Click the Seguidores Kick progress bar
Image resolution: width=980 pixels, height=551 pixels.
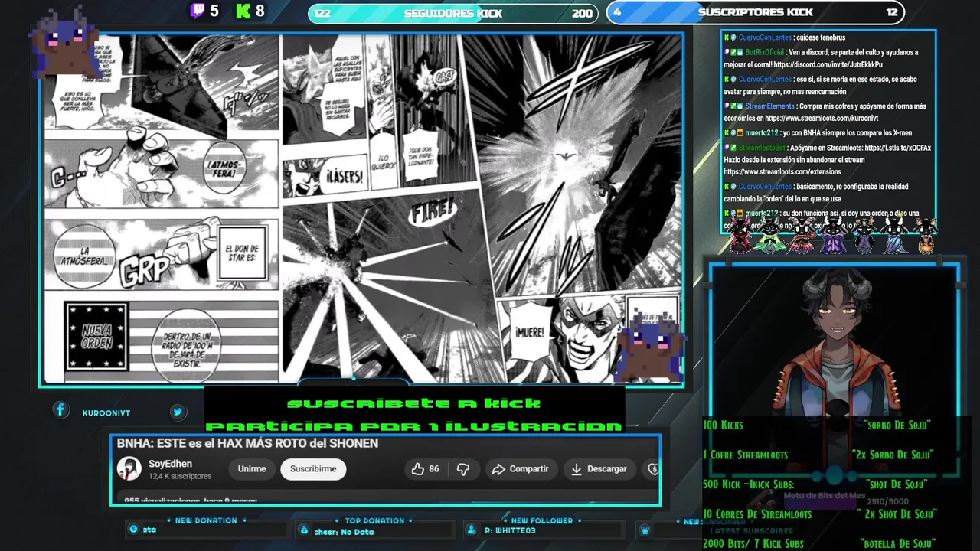[452, 13]
